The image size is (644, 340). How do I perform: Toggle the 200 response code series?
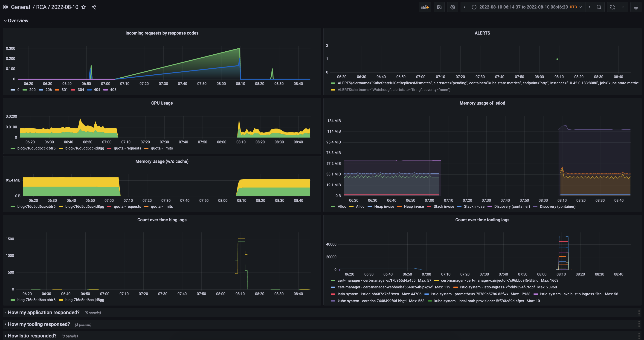(x=32, y=90)
